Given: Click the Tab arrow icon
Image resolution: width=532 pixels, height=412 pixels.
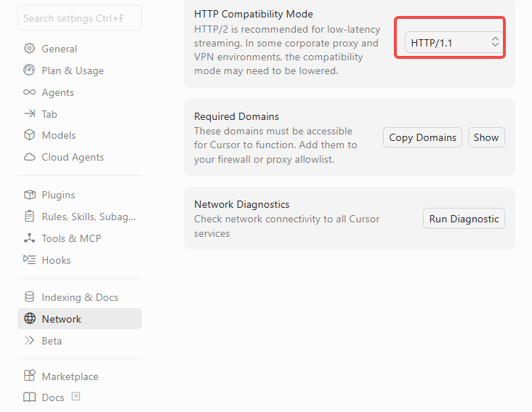Looking at the screenshot, I should click(30, 114).
